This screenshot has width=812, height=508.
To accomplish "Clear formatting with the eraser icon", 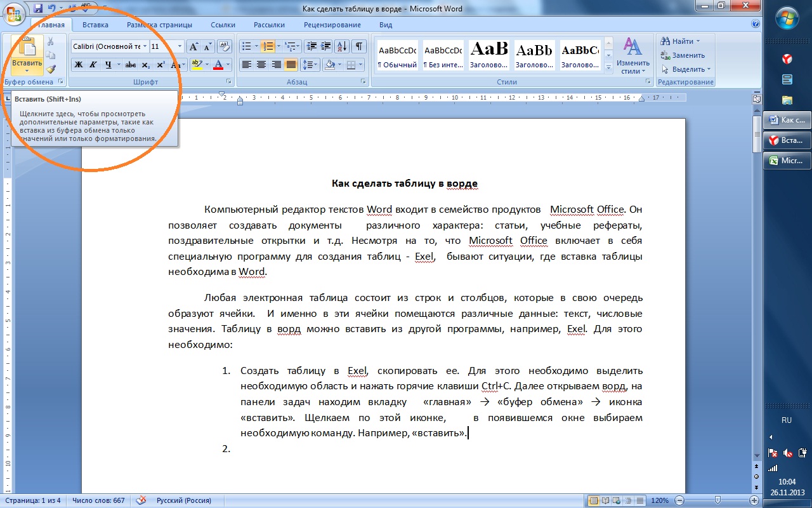I will pos(225,46).
